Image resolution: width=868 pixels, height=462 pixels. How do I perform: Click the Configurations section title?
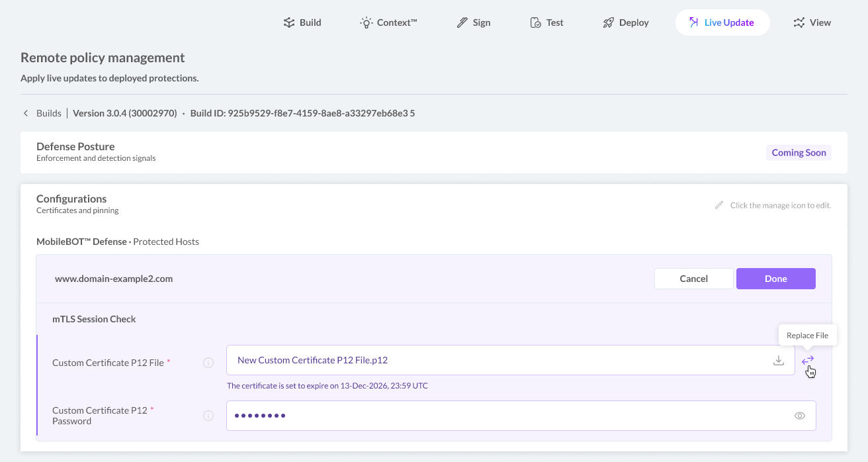click(71, 199)
